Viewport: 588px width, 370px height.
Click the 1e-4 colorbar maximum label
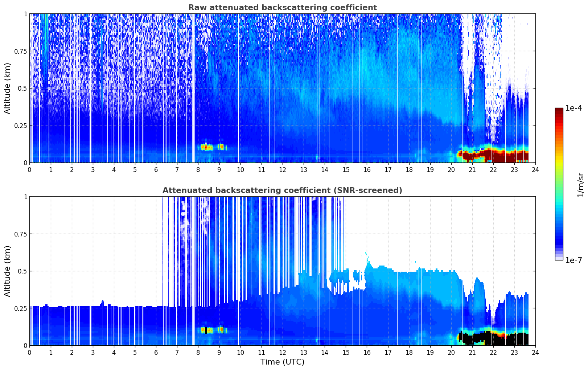click(x=573, y=108)
